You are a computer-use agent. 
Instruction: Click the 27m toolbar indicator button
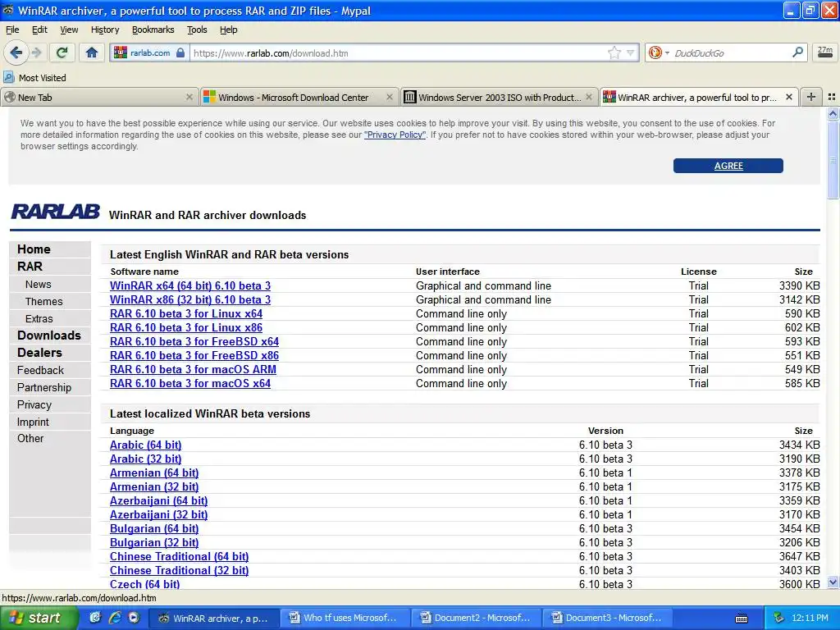[x=825, y=52]
